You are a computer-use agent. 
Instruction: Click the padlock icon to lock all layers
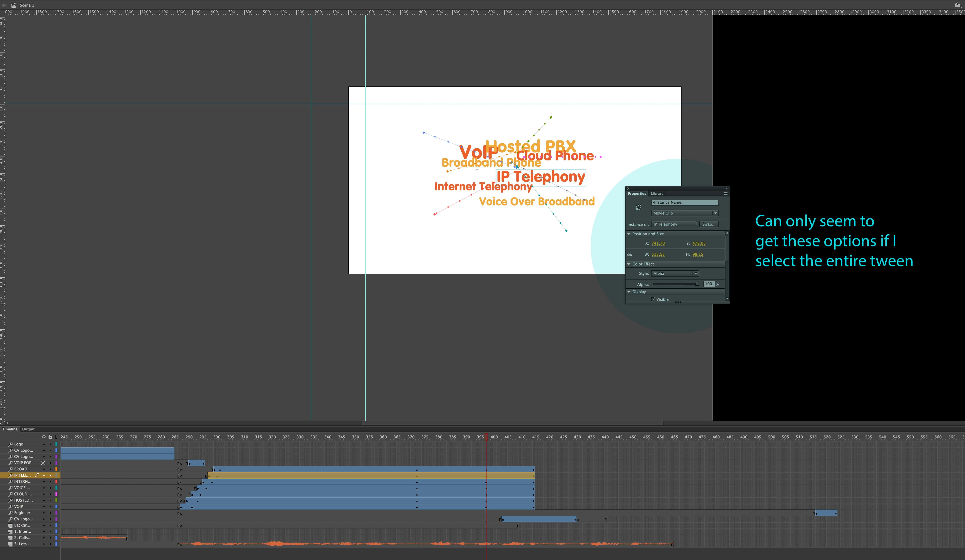tap(50, 437)
